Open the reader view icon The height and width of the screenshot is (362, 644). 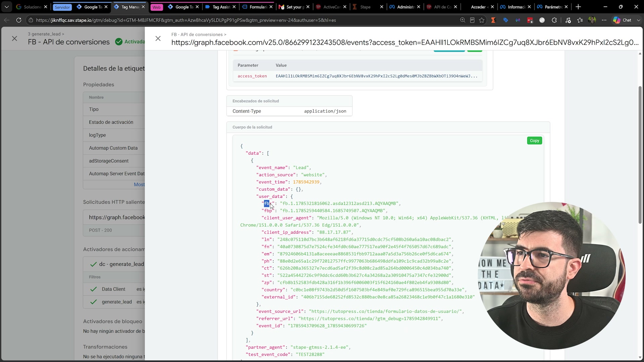tap(472, 20)
